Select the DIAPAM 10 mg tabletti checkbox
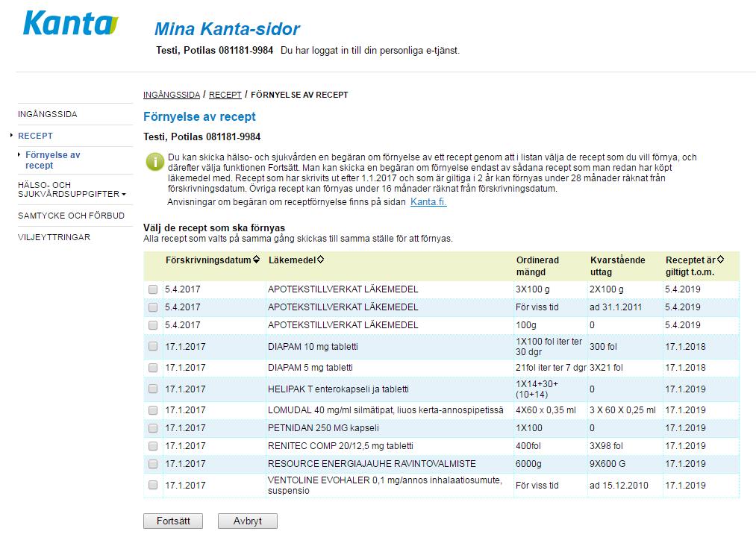This screenshot has width=756, height=546. 153,346
